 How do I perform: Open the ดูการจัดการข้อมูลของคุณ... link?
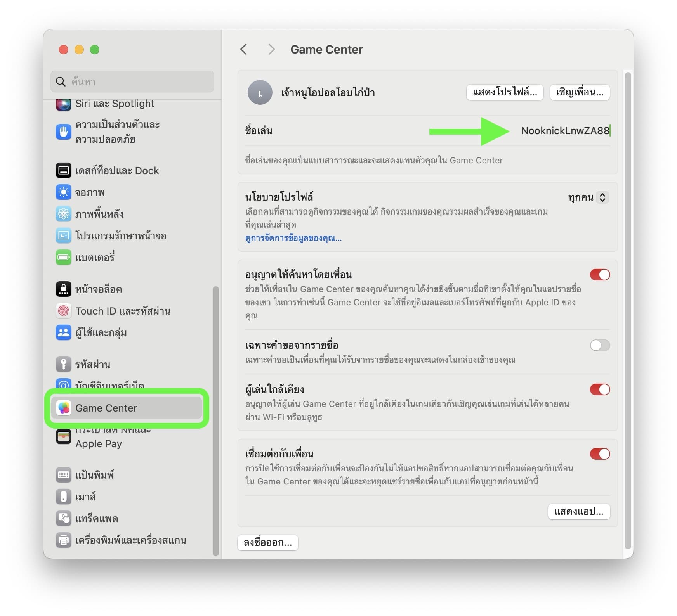(x=293, y=238)
